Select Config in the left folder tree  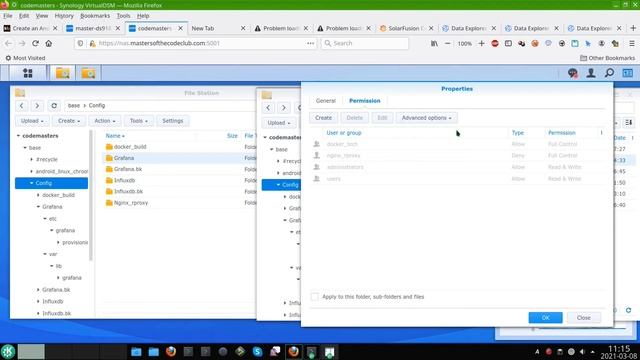[51, 183]
